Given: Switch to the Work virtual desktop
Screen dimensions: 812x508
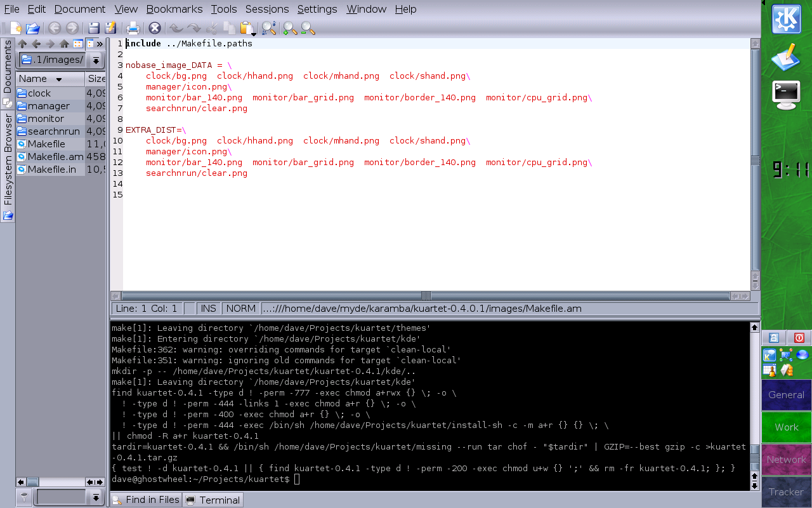Looking at the screenshot, I should point(786,427).
